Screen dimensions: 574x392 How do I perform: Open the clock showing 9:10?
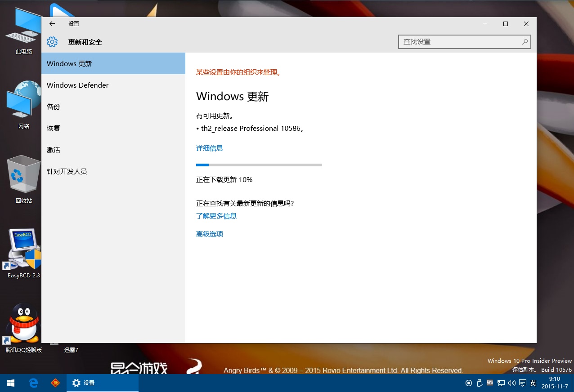point(554,383)
